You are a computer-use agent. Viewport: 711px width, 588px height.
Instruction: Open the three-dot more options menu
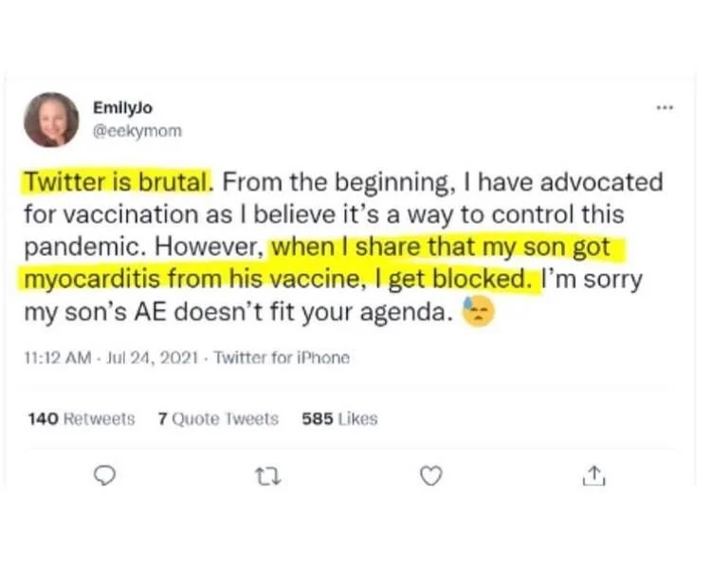click(665, 109)
